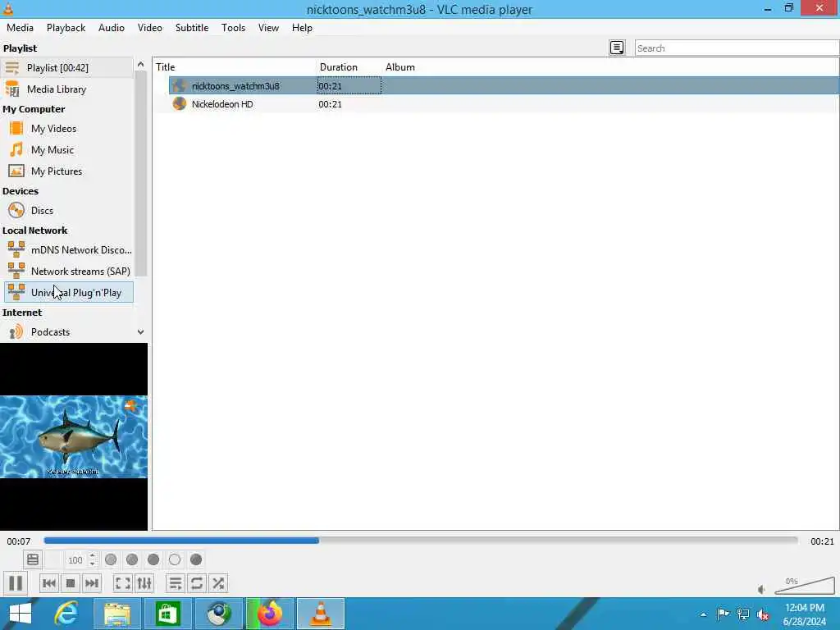Viewport: 840px width, 630px height.
Task: Pause playback with the pause button
Action: (x=16, y=583)
